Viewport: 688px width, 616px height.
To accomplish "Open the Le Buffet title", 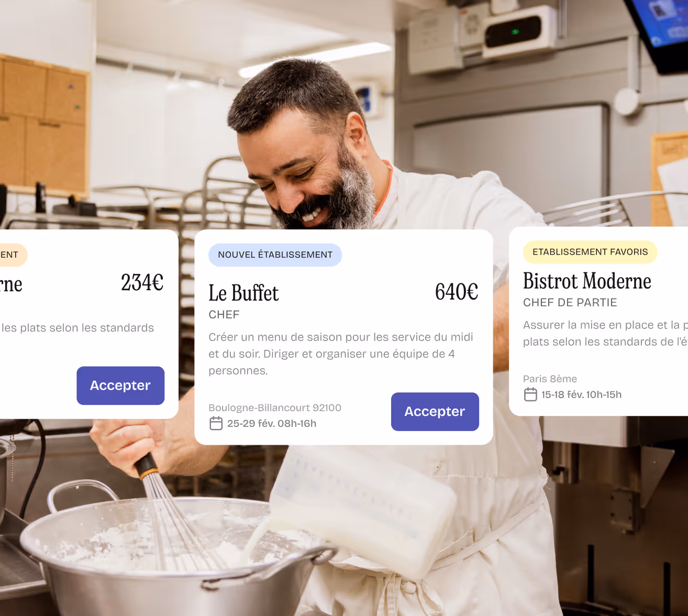I will point(243,293).
